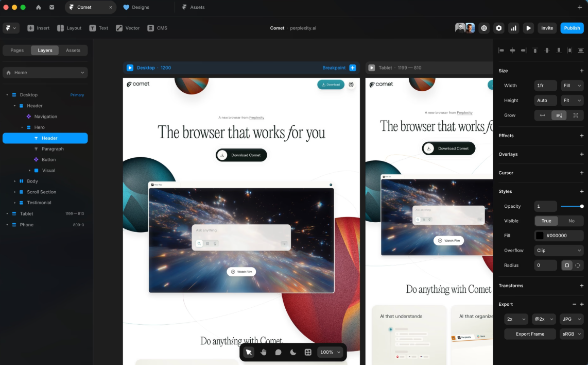The height and width of the screenshot is (365, 588).
Task: Switch to the Pages tab
Action: tap(16, 50)
